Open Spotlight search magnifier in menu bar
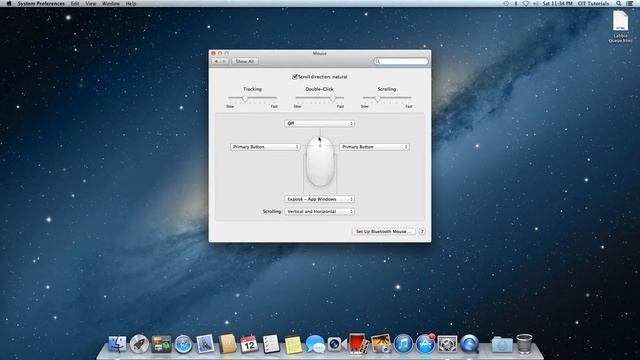Screen dimensions: 640x360 point(619,3)
